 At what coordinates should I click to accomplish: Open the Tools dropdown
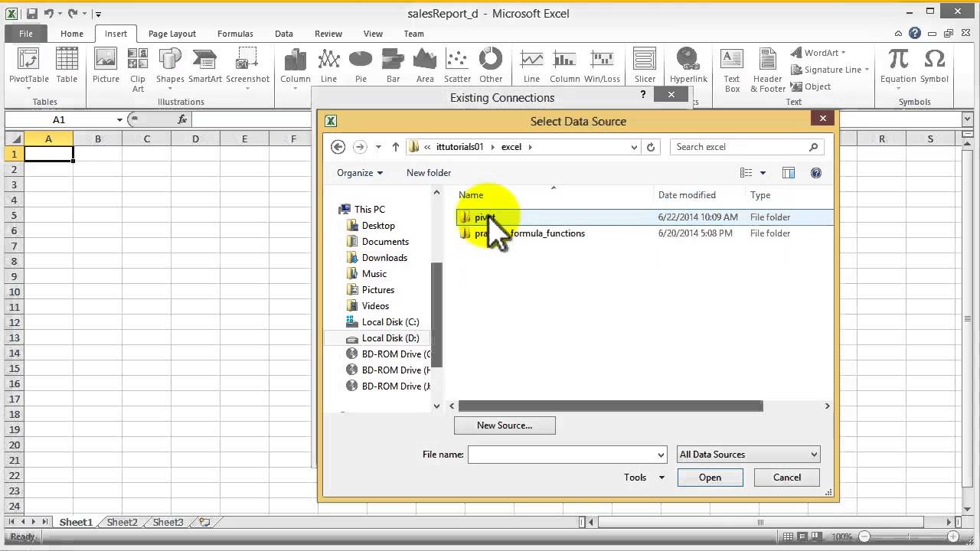[644, 478]
